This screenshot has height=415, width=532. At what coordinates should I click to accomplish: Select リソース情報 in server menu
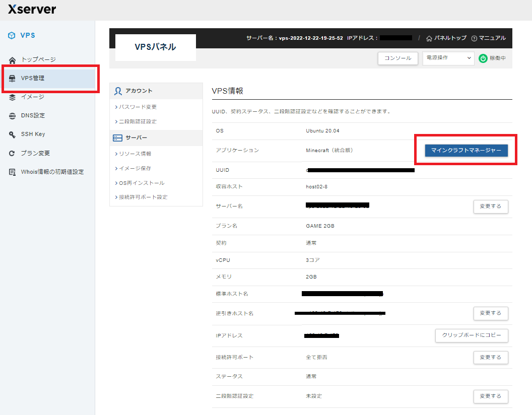[x=135, y=154]
